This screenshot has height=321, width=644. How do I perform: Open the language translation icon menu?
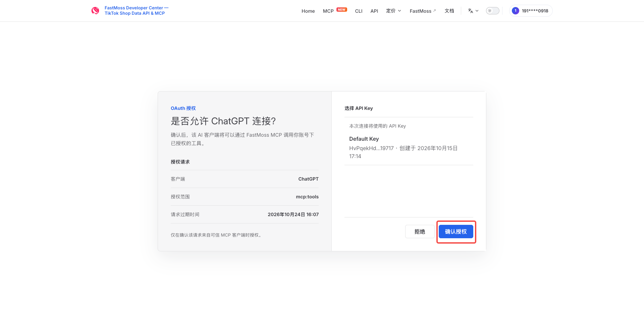click(x=473, y=11)
